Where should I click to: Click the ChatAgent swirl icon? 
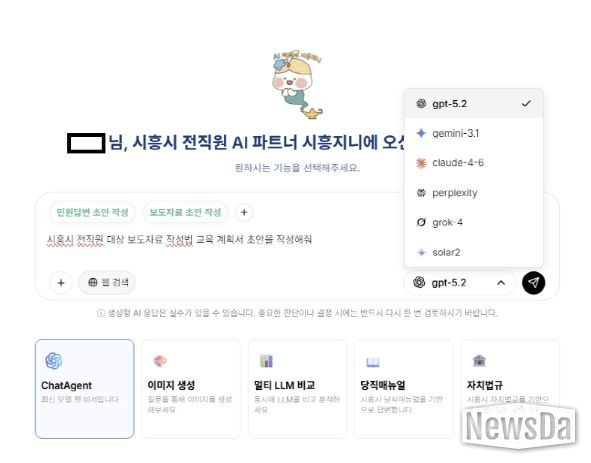54,361
